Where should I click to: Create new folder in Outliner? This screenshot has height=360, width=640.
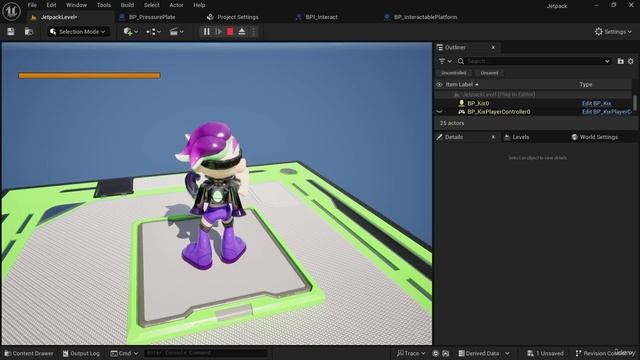[620, 61]
